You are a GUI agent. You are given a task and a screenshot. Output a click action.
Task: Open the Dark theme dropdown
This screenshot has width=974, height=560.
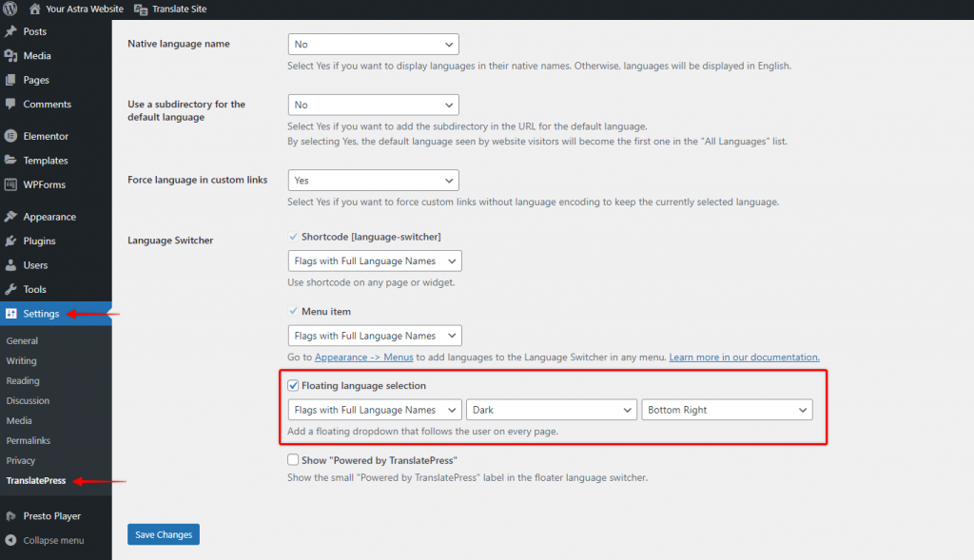551,409
